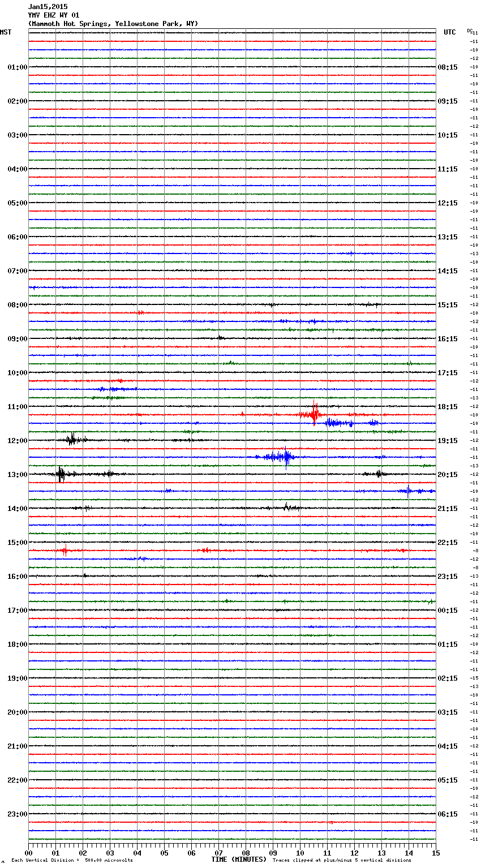The width and height of the screenshot is (481, 868).
Task: Click the 19:15 UTC row label
Action: click(x=448, y=441)
